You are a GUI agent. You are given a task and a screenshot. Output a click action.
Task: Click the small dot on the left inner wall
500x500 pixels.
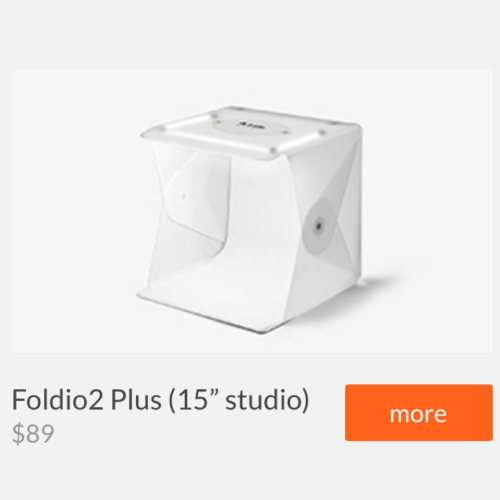point(183,197)
